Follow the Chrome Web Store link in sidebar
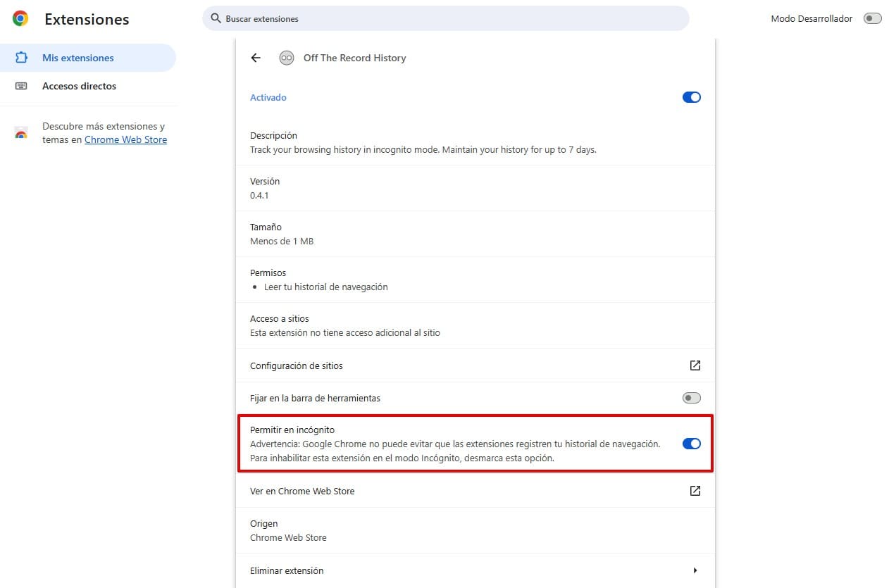The width and height of the screenshot is (889, 588). (125, 139)
